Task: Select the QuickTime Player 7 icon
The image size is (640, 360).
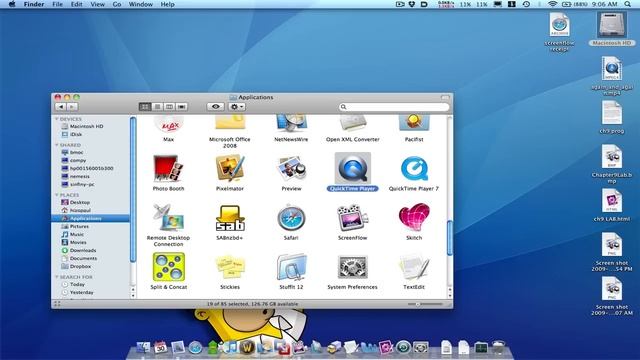Action: pyautogui.click(x=414, y=168)
